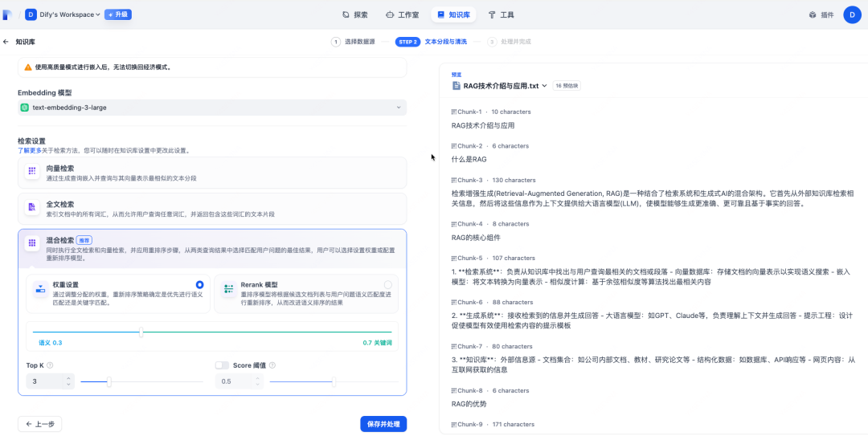Choose the 混合检索 retrieval option

tap(212, 249)
